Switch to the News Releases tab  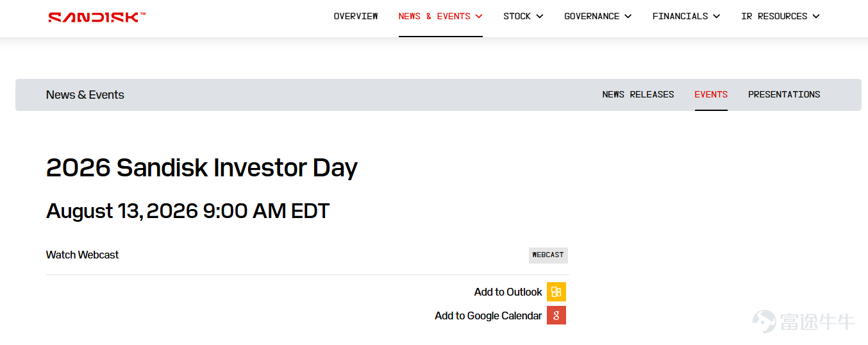pyautogui.click(x=638, y=94)
